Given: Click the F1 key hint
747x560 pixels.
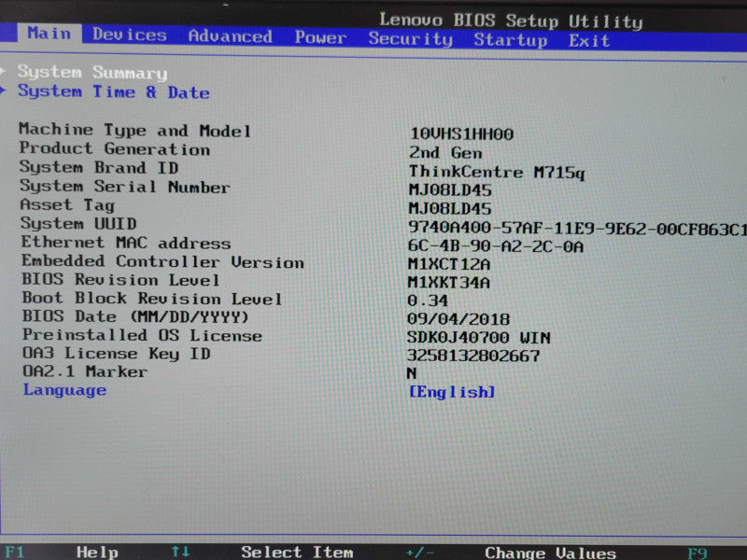Looking at the screenshot, I should pyautogui.click(x=14, y=552).
